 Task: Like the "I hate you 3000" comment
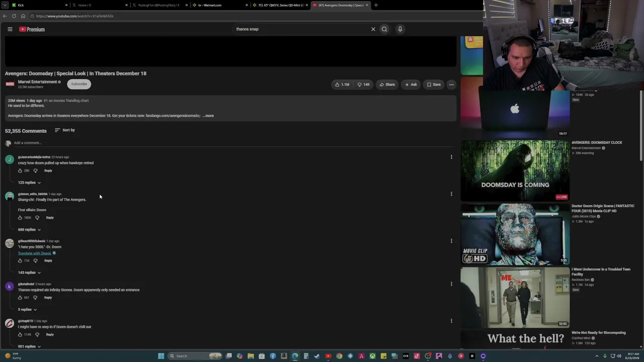(x=20, y=261)
